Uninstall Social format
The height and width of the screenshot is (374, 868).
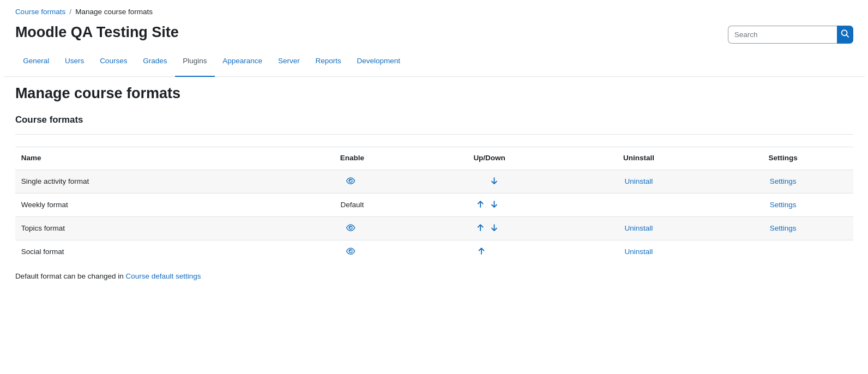(x=638, y=252)
